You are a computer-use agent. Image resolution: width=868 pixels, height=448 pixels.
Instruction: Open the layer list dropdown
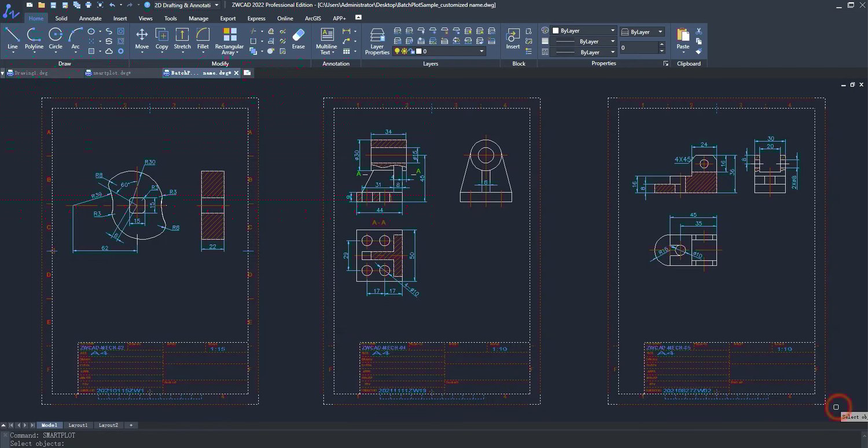click(x=481, y=52)
